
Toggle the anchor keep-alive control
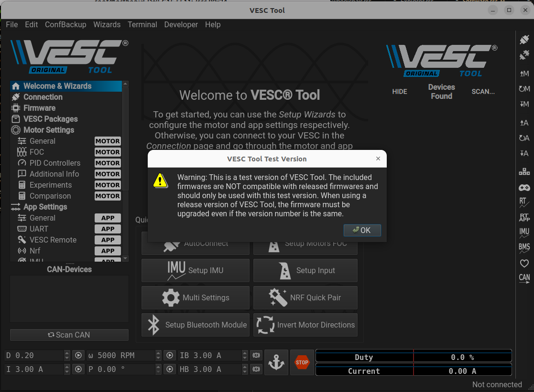click(x=276, y=362)
